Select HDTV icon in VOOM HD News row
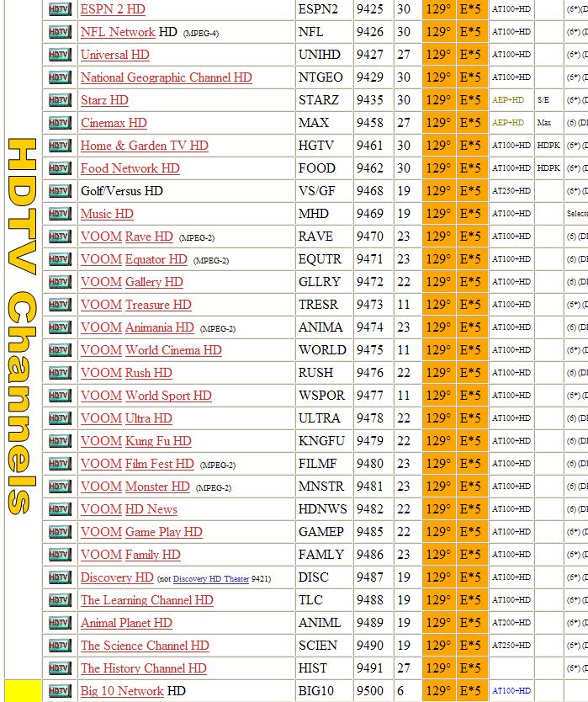Viewport: 588px width, 702px height. [59, 509]
